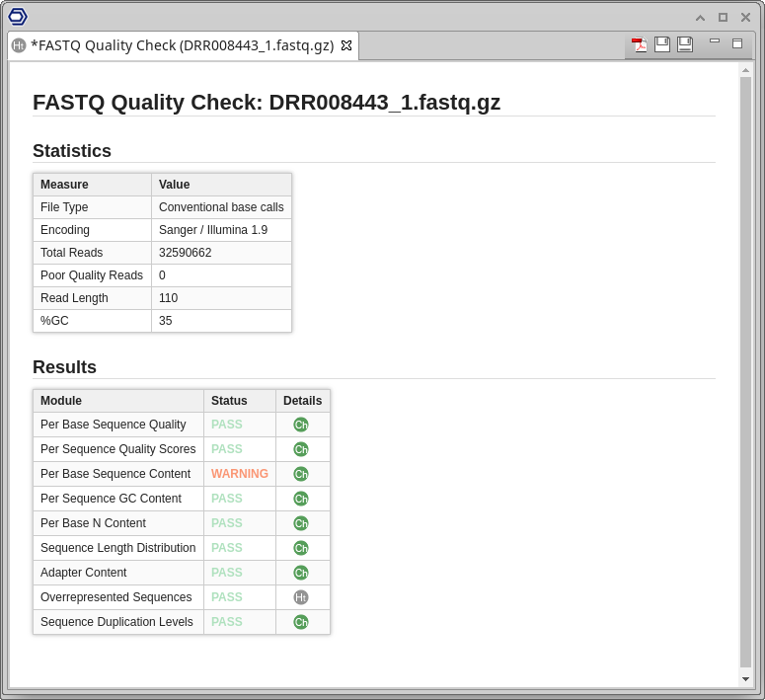Click the Save As icon in toolbar
This screenshot has width=765, height=700.
point(684,44)
